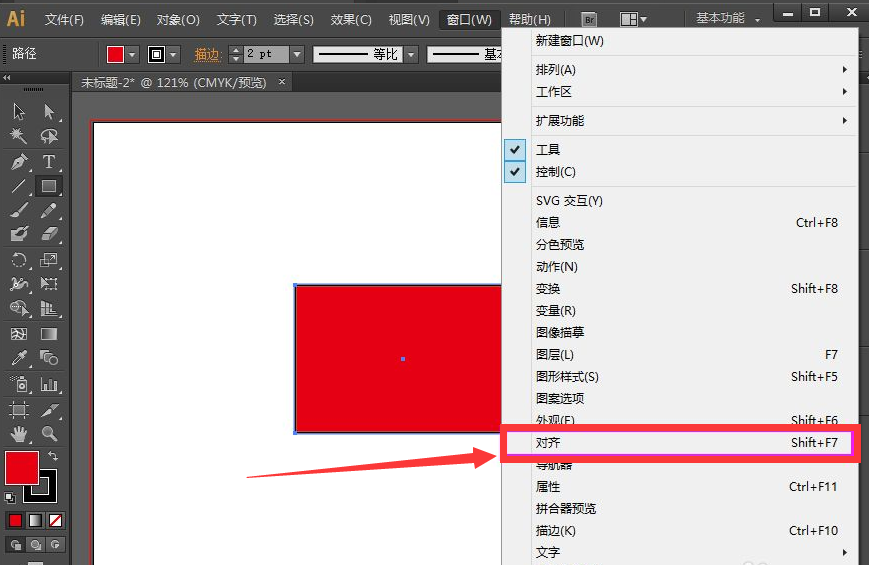This screenshot has width=869, height=565.
Task: Select the Rectangle tool
Action: point(49,186)
